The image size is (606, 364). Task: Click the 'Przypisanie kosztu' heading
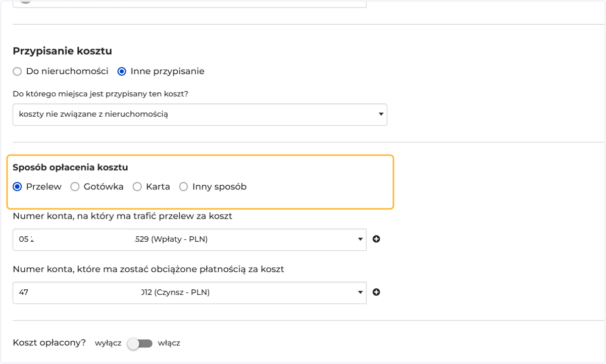[x=62, y=51]
